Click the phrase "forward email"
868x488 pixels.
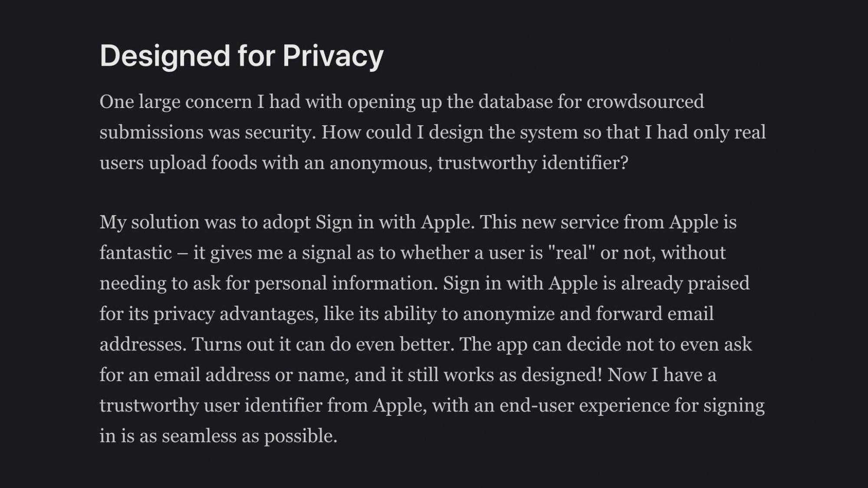(x=654, y=314)
